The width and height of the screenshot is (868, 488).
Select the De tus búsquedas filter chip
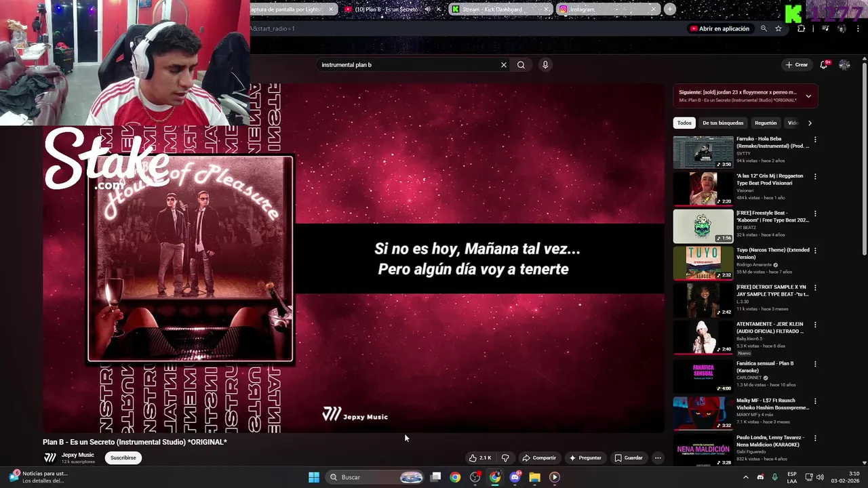723,123
